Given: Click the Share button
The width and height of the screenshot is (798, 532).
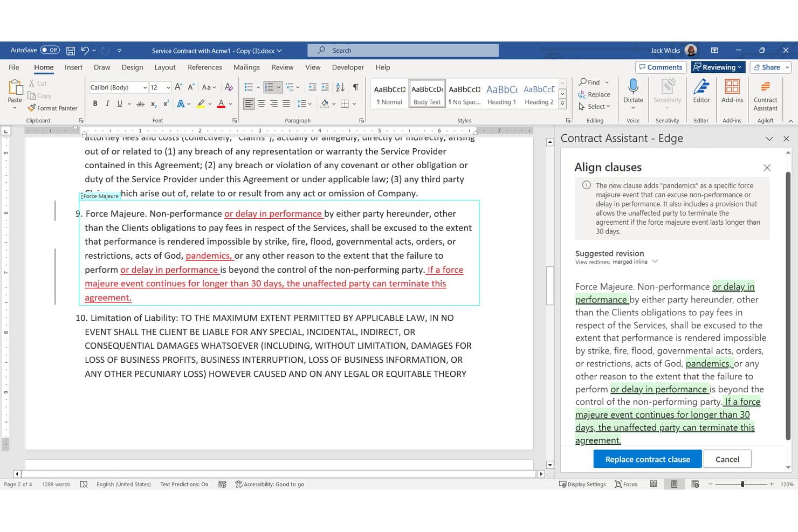Looking at the screenshot, I should [770, 67].
